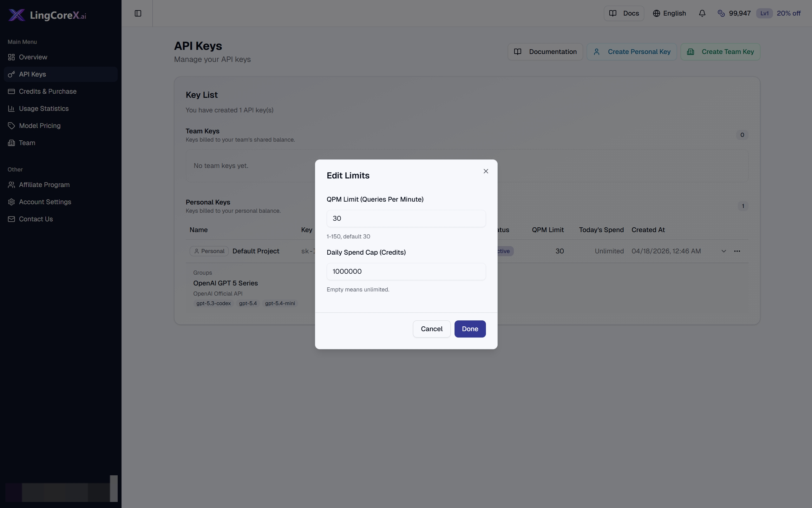Image resolution: width=812 pixels, height=508 pixels.
Task: Open the English language selector
Action: coord(669,13)
